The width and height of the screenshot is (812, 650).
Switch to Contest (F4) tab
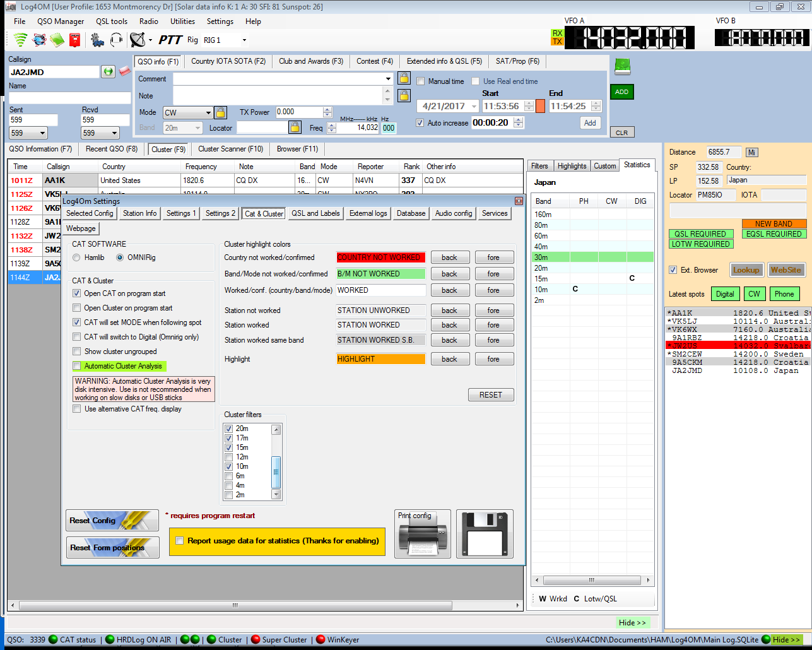pyautogui.click(x=375, y=61)
